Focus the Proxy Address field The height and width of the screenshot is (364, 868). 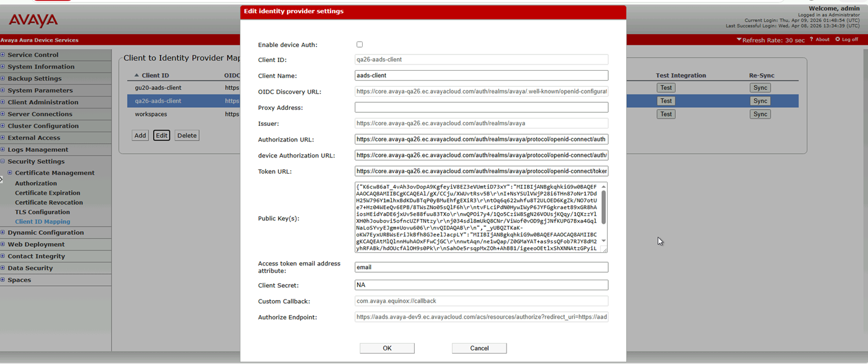tap(481, 107)
